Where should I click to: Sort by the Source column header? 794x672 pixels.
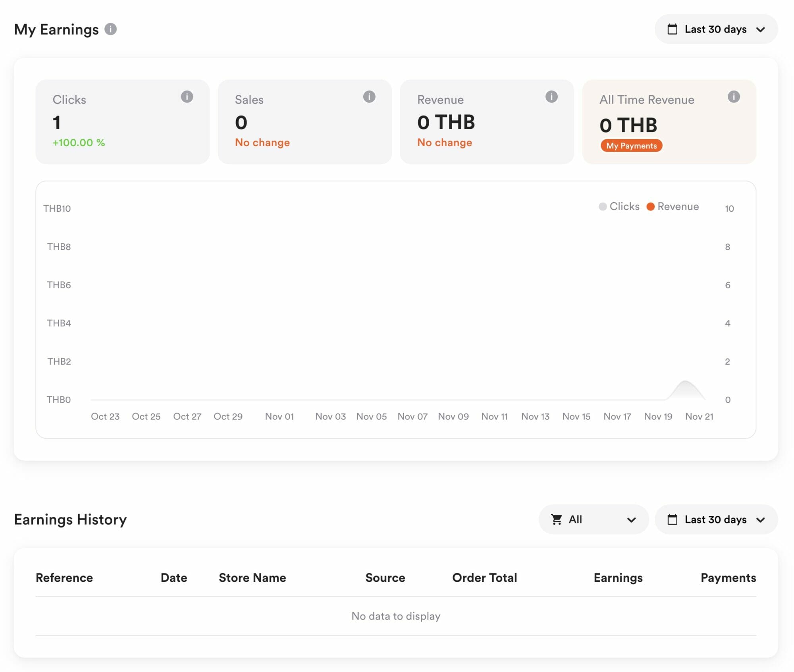click(385, 577)
